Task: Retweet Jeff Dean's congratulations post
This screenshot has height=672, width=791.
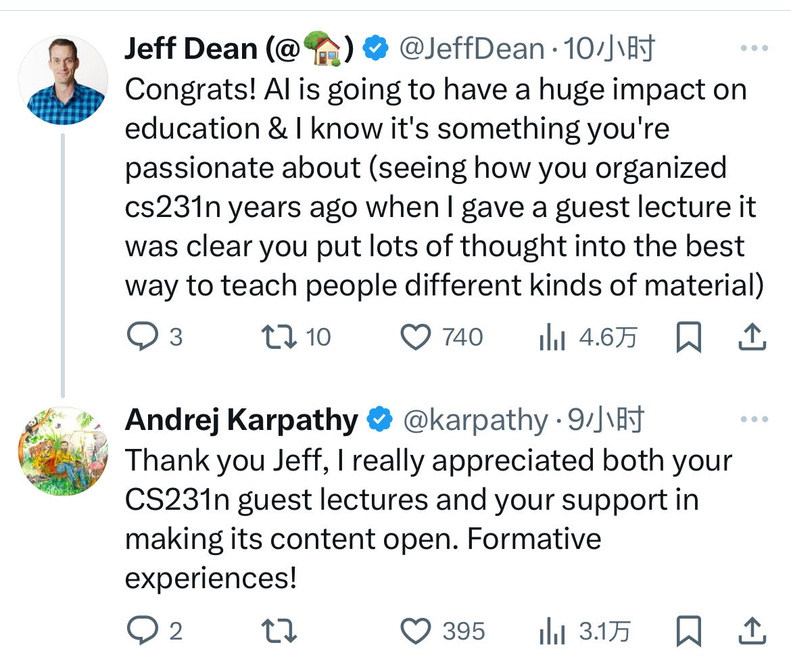Action: [279, 337]
